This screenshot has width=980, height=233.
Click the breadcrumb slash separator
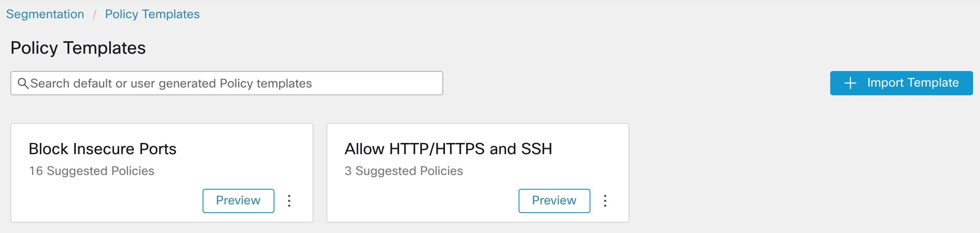point(94,15)
